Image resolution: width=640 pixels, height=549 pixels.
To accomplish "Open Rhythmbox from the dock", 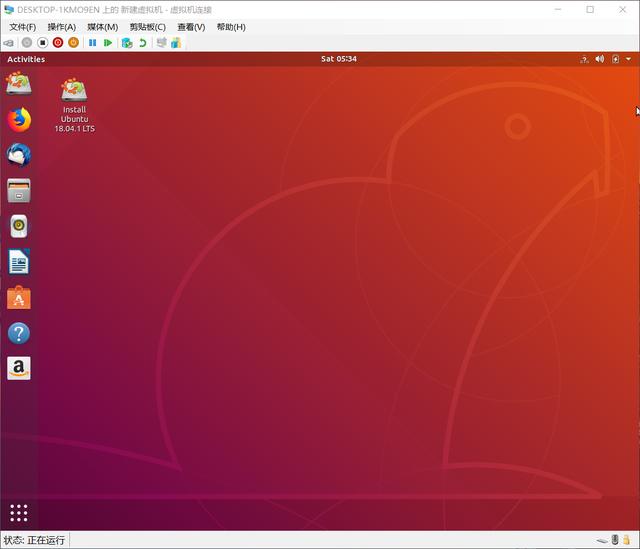I will tap(19, 226).
